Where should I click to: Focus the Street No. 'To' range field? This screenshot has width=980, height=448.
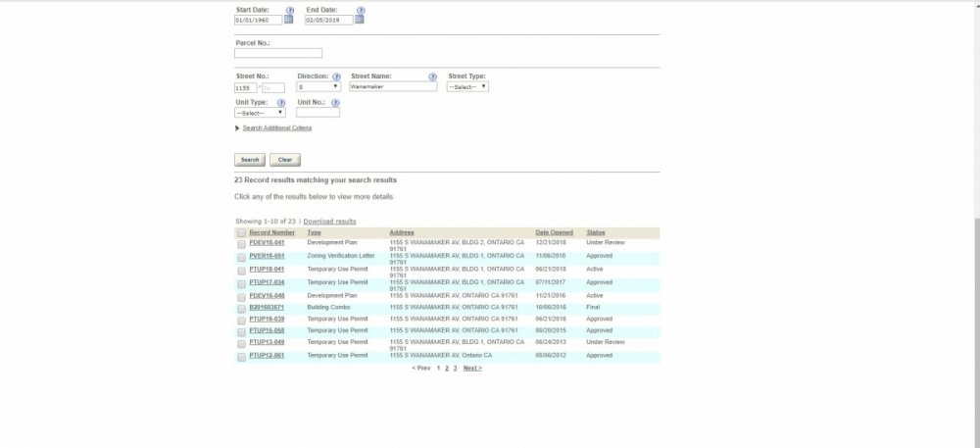(273, 87)
